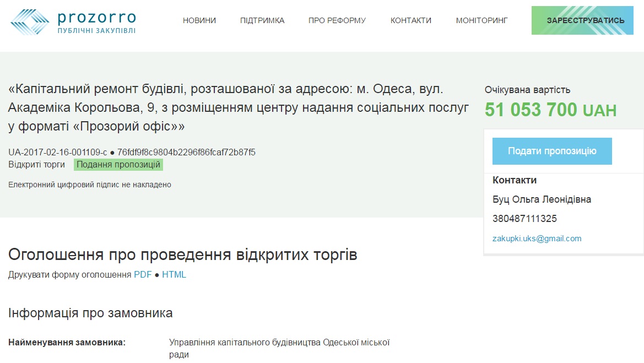644x363 pixels.
Task: Click the 'Подати пропозицію' button
Action: click(x=552, y=151)
